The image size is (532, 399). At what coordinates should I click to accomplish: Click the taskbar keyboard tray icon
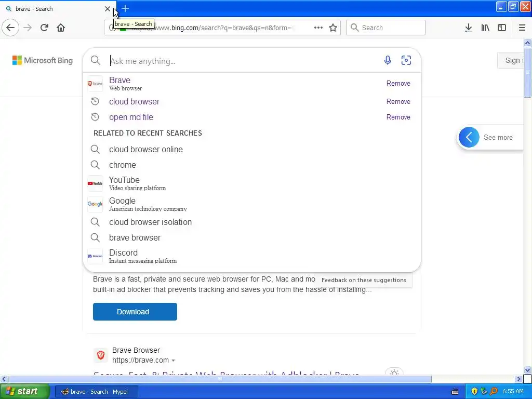tap(455, 392)
